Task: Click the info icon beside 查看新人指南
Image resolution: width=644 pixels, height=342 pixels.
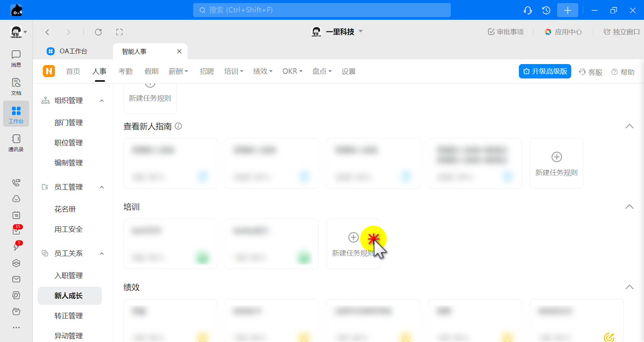Action: [x=178, y=126]
